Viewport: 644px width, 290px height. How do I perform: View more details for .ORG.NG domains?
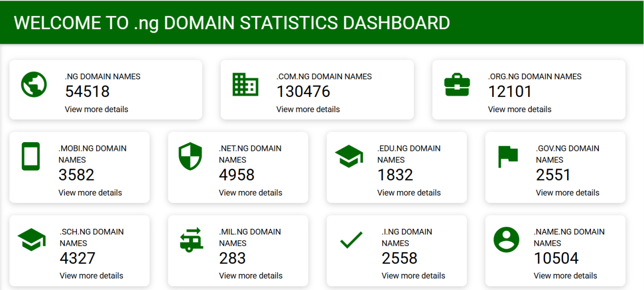pos(519,109)
